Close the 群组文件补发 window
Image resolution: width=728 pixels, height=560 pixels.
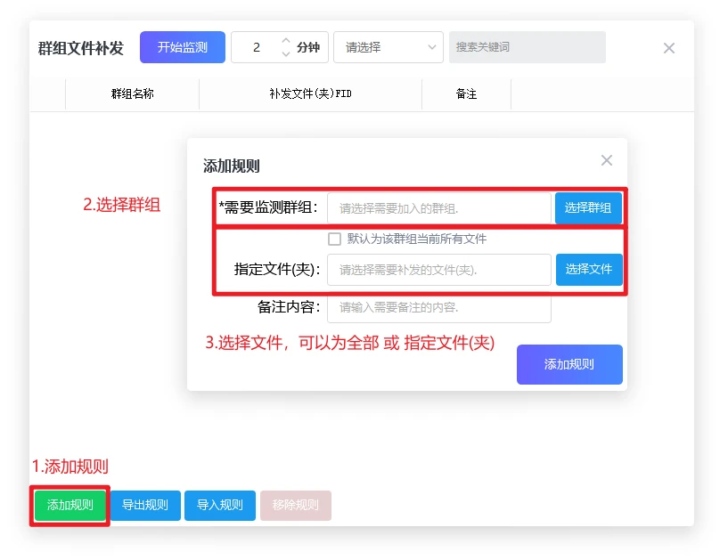(668, 48)
